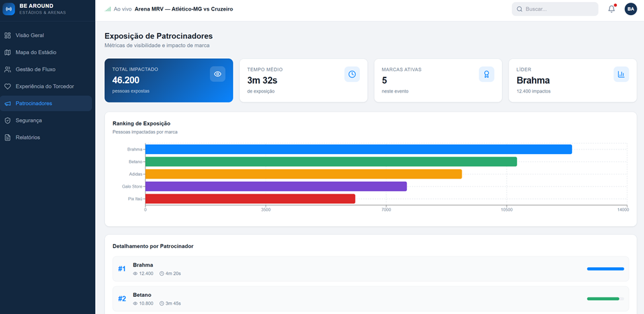Image resolution: width=644 pixels, height=314 pixels.
Task: Click the eye icon beside Betano 10.800
Action: pos(135,303)
